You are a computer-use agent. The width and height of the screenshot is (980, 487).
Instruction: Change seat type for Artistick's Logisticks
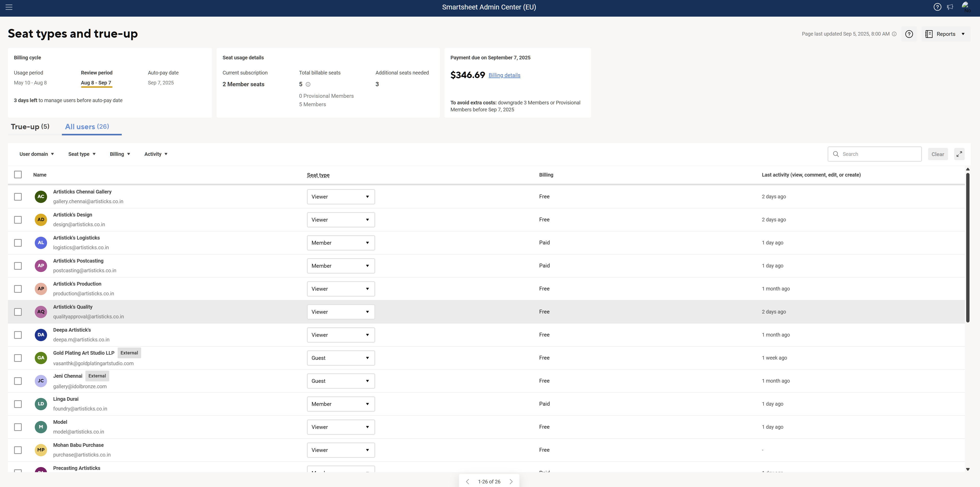coord(341,243)
